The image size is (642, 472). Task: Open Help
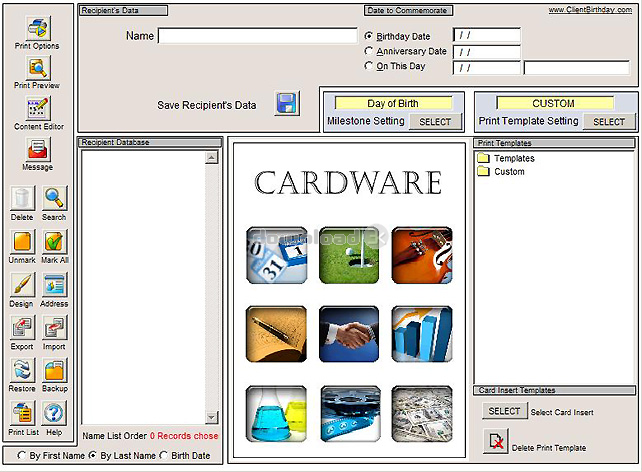click(54, 413)
